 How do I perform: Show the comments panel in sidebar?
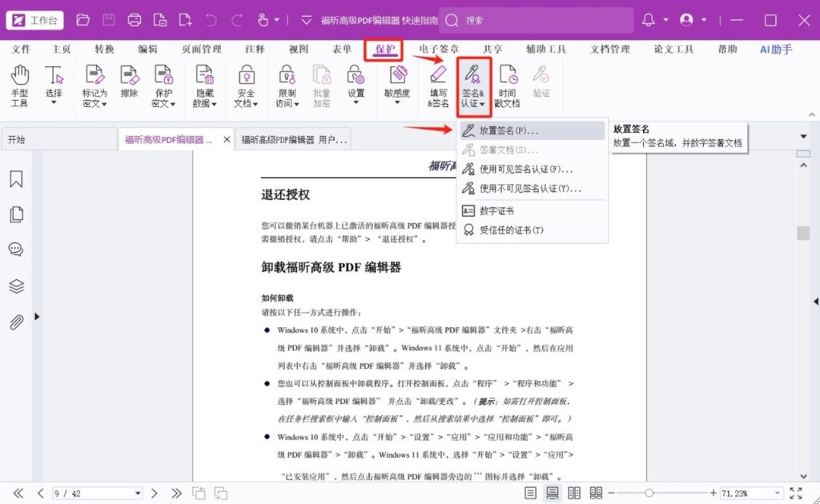tap(16, 250)
